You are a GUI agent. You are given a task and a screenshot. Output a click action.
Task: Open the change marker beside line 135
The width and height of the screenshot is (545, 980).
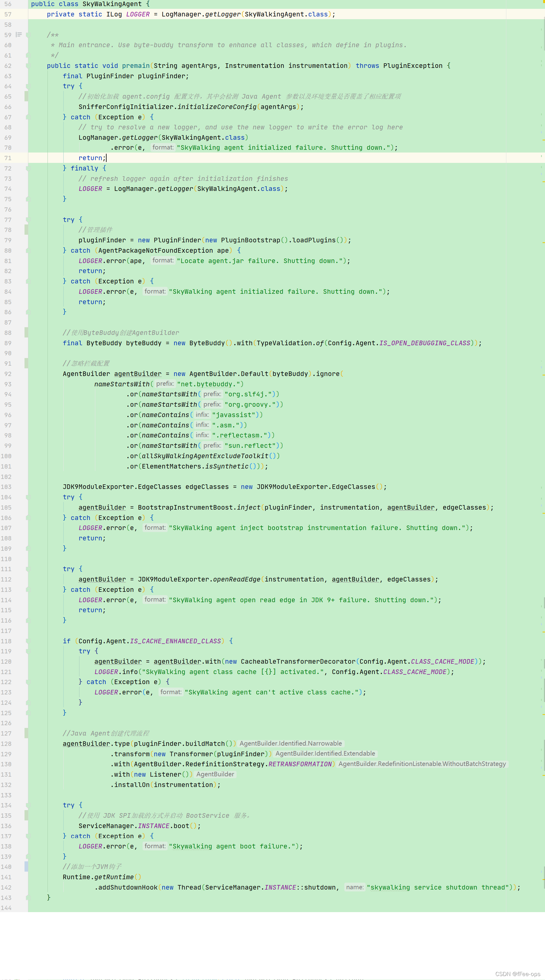click(x=26, y=815)
